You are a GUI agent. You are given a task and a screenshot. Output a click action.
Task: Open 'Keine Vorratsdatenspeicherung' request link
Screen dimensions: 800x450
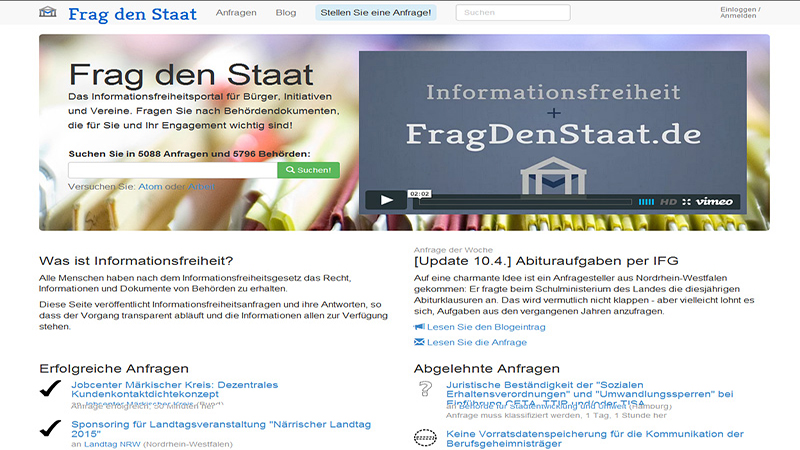(595, 439)
